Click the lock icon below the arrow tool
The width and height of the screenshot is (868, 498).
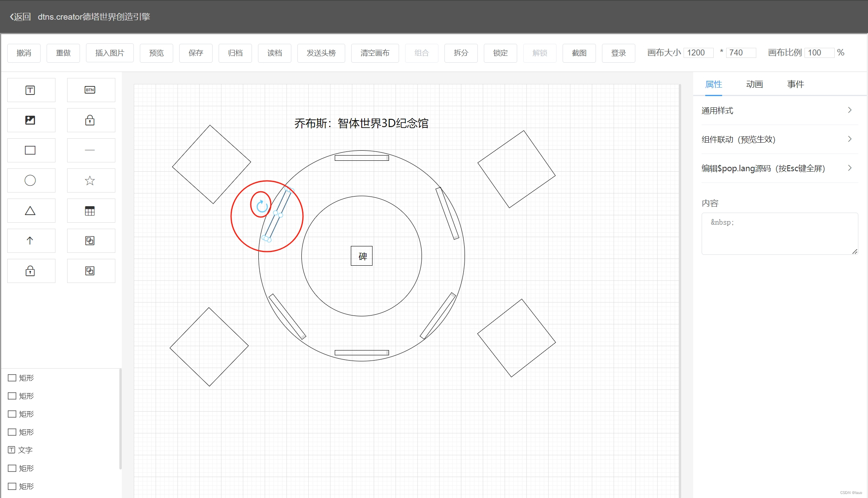pos(31,271)
